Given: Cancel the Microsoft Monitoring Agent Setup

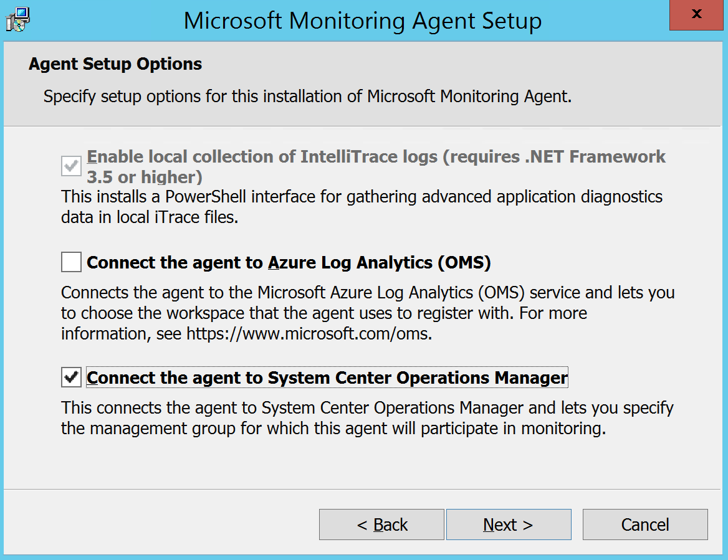Looking at the screenshot, I should click(644, 524).
